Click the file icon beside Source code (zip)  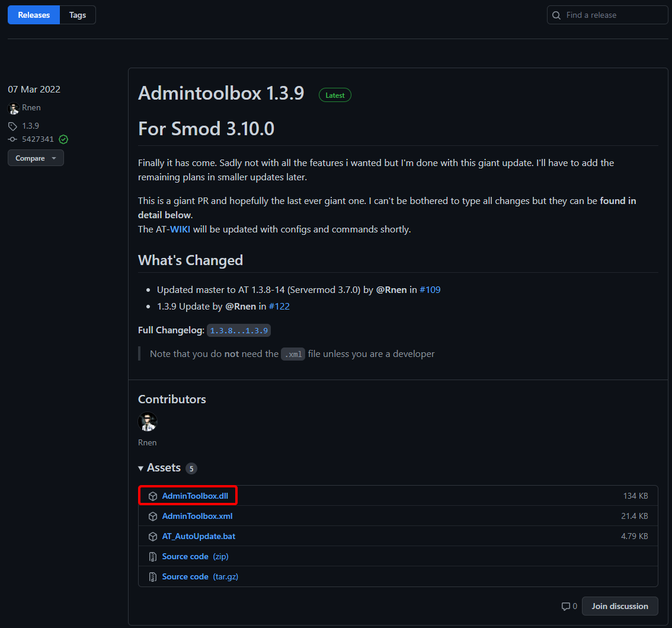(153, 556)
